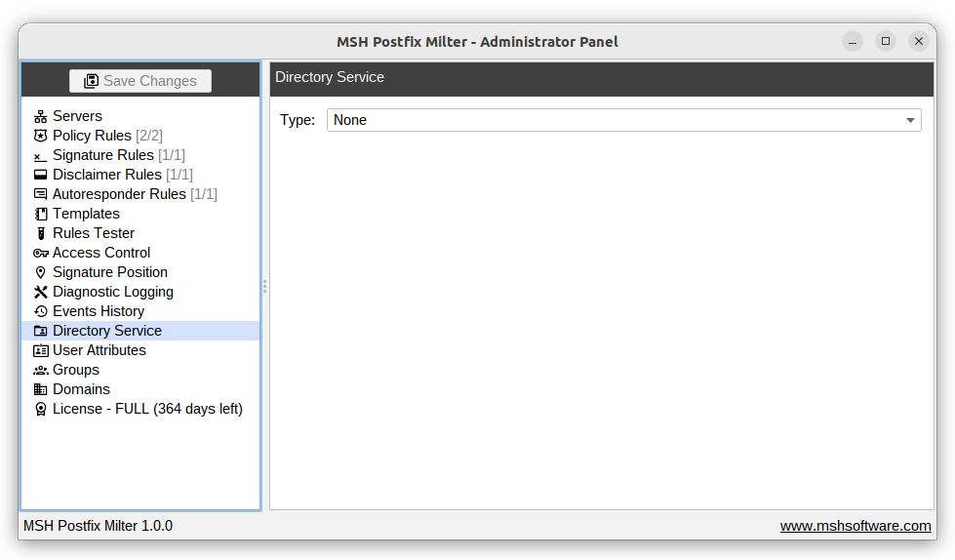Open Domains section
The height and width of the screenshot is (560, 955).
pyautogui.click(x=81, y=388)
